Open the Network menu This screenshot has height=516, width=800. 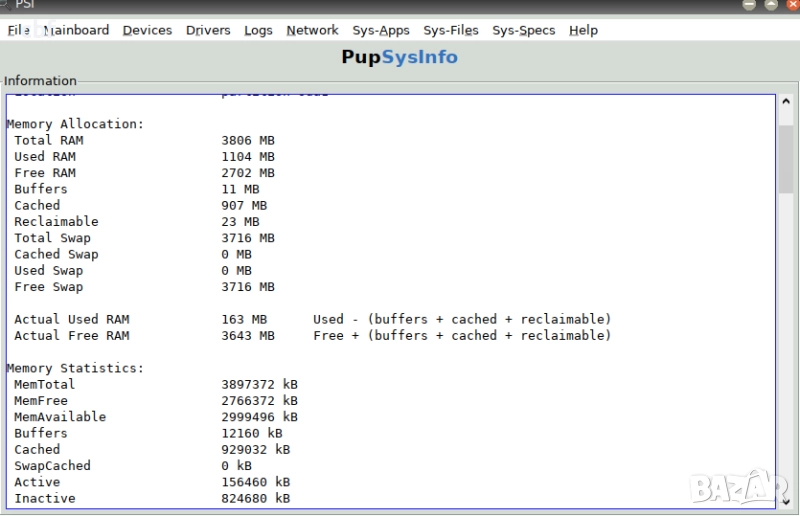click(x=312, y=30)
